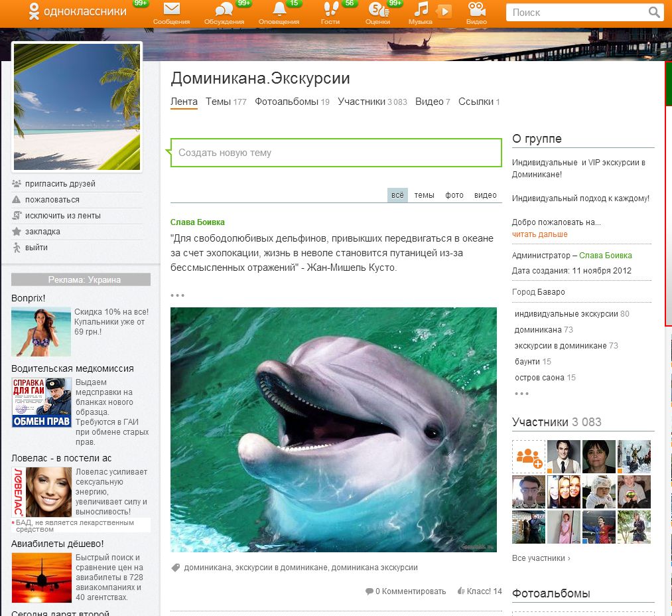Expand the post text ellipsis
This screenshot has height=616, width=672.
[x=177, y=295]
